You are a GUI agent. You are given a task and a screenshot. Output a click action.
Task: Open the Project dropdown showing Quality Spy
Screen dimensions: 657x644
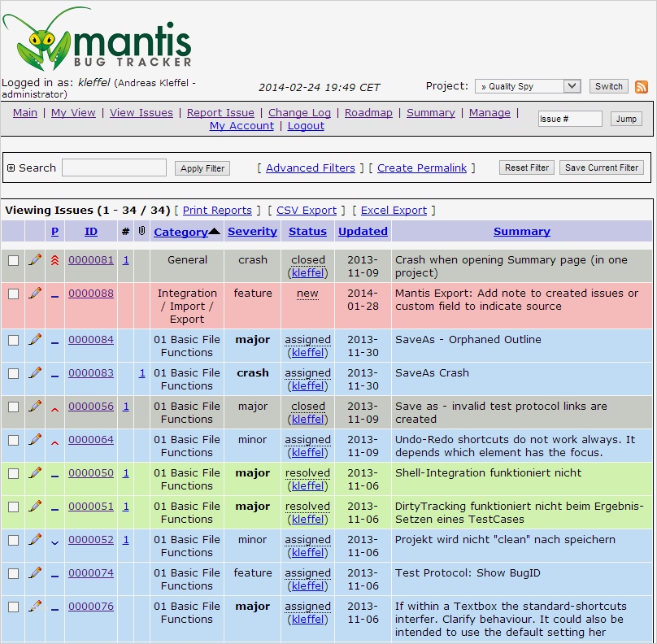coord(528,86)
